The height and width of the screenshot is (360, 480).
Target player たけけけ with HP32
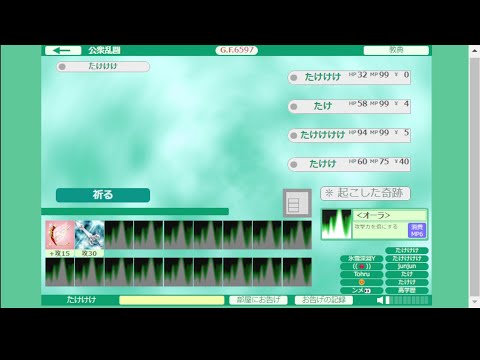tap(349, 77)
